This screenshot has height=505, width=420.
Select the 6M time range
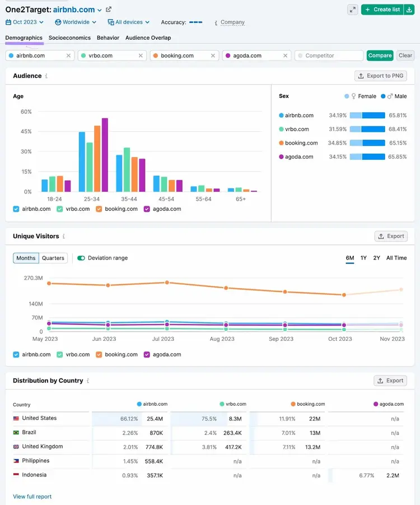click(x=350, y=258)
